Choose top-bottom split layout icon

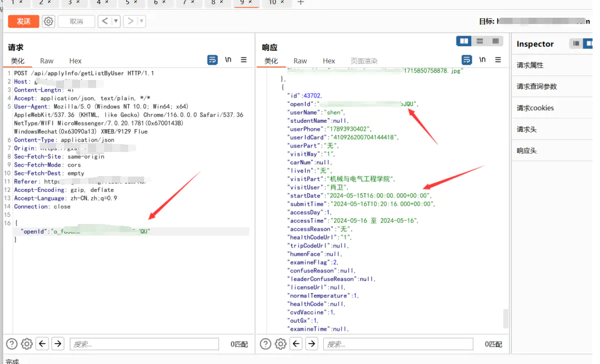click(479, 41)
